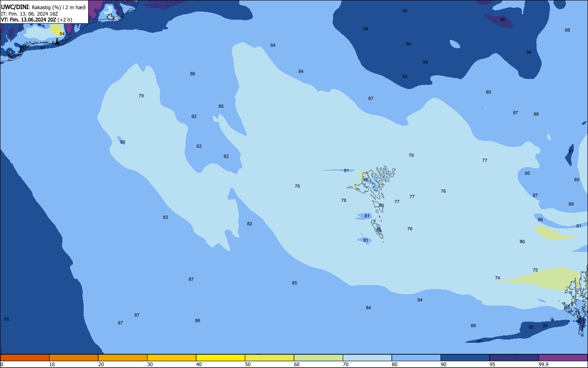Select the 80–90 medium blue legend segment

(416, 357)
